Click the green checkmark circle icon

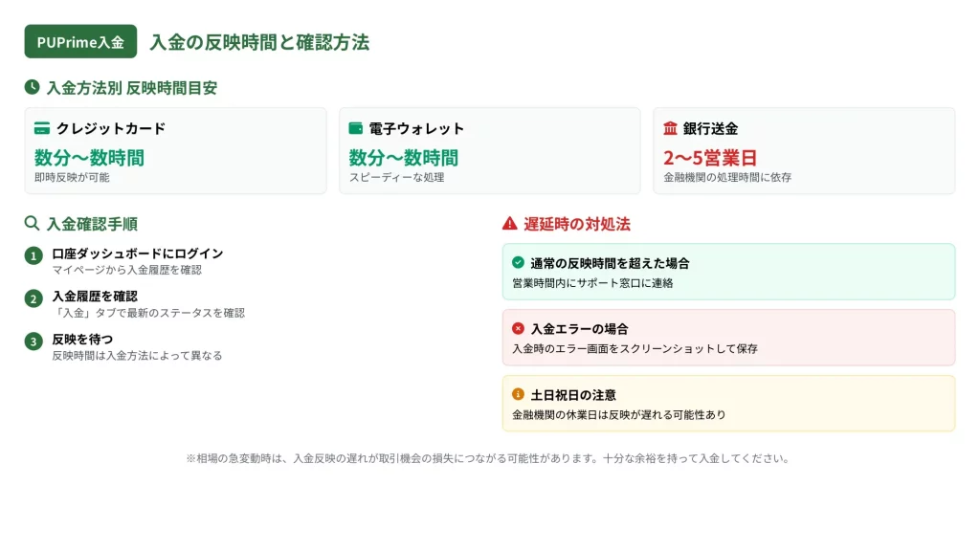coord(518,262)
